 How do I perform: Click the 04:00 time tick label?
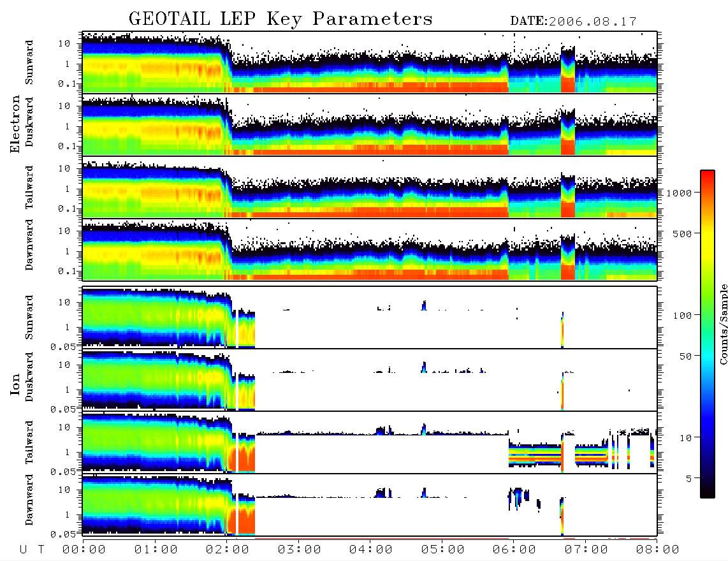pos(370,550)
